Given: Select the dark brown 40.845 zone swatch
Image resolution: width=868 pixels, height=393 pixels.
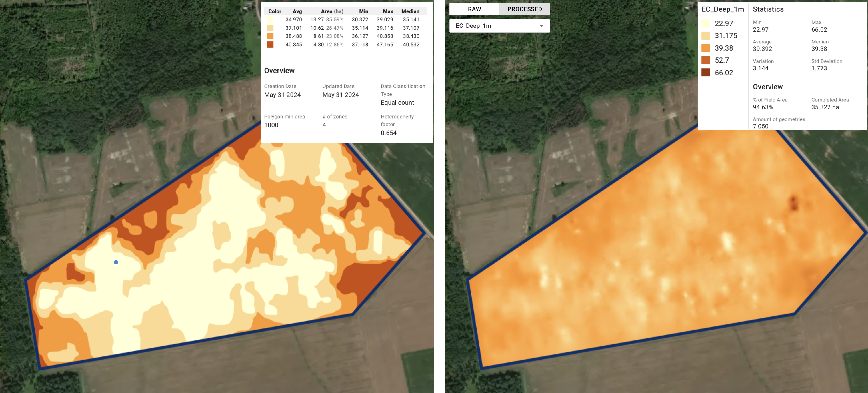Looking at the screenshot, I should pyautogui.click(x=270, y=45).
